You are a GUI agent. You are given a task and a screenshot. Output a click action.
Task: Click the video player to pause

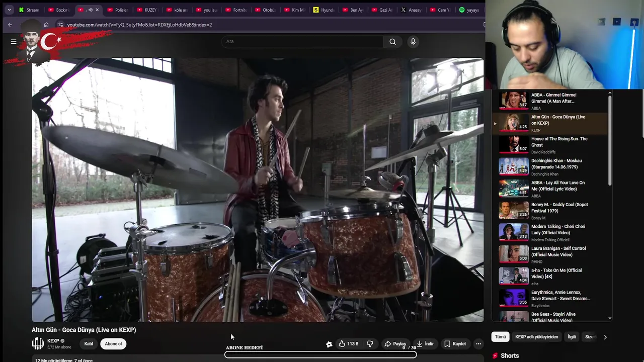pos(258,190)
